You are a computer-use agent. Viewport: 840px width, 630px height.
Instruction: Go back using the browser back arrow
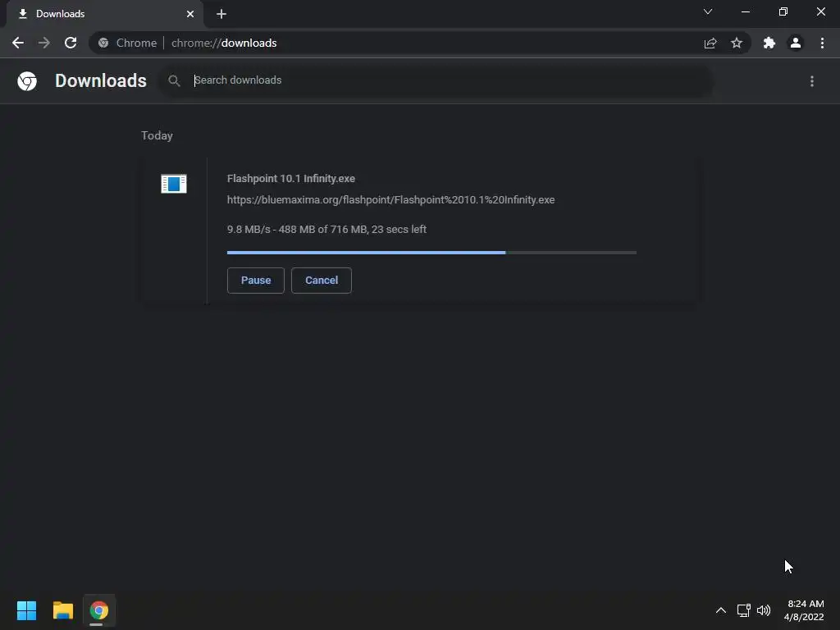(x=18, y=43)
